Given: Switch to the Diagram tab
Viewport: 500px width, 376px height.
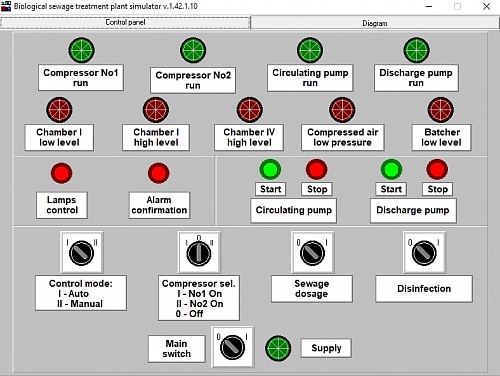Looking at the screenshot, I should tap(375, 23).
